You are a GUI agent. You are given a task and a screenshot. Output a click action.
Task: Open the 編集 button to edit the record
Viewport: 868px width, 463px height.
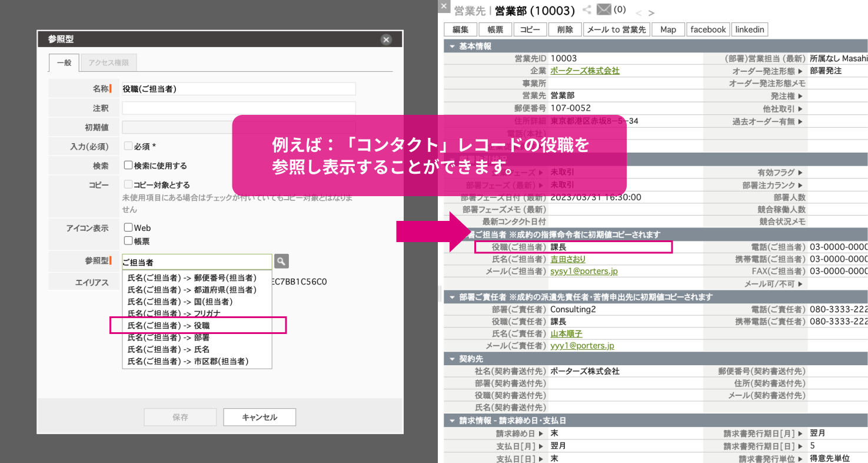(460, 29)
